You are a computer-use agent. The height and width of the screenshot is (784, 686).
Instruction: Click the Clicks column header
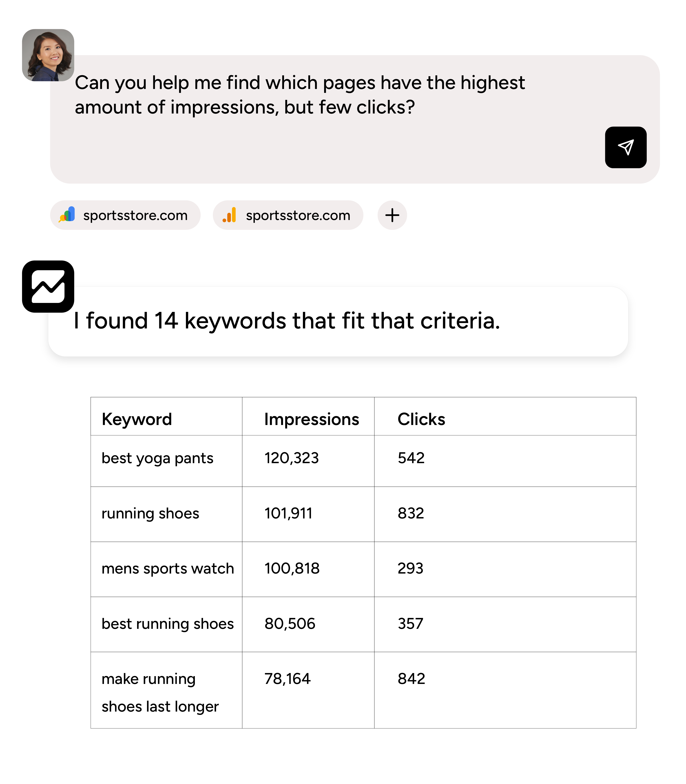coord(421,419)
